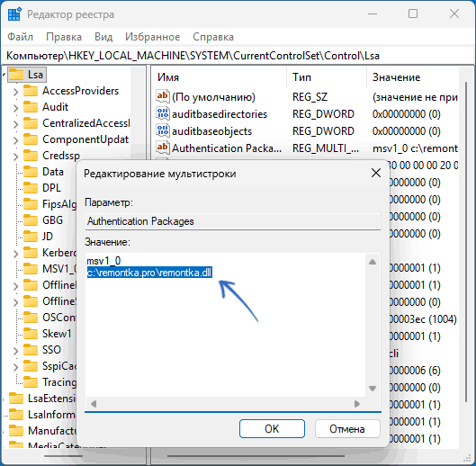Open the Вид menu
Screen dimensions: 476x466
point(103,37)
